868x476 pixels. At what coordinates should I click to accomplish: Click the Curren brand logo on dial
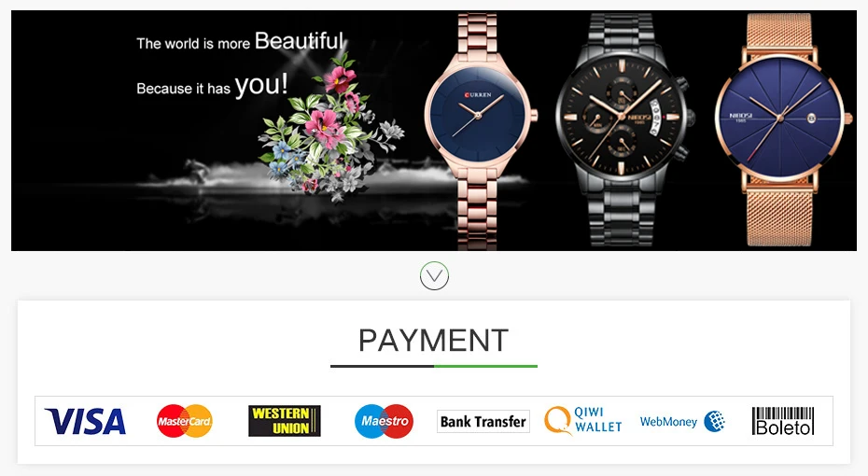pos(478,94)
